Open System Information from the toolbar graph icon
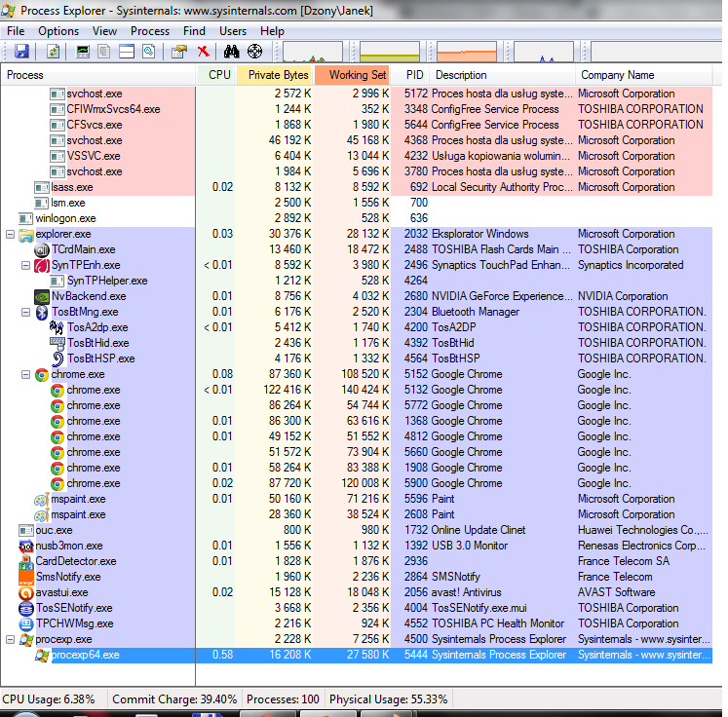Viewport: 728px width, 717px height. tap(83, 51)
